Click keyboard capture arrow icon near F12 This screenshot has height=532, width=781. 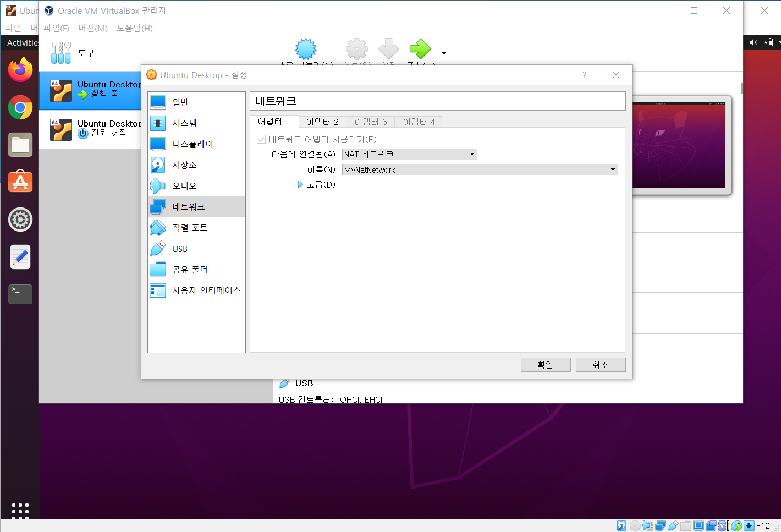(x=749, y=526)
